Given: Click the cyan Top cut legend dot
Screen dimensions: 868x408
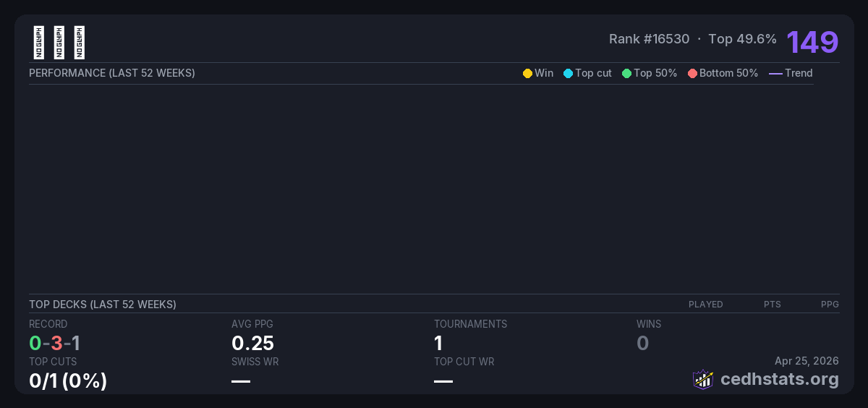Looking at the screenshot, I should pyautogui.click(x=568, y=73).
